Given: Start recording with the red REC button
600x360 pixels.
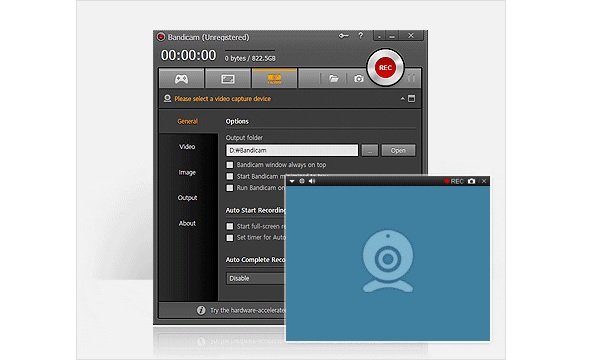Looking at the screenshot, I should (385, 68).
